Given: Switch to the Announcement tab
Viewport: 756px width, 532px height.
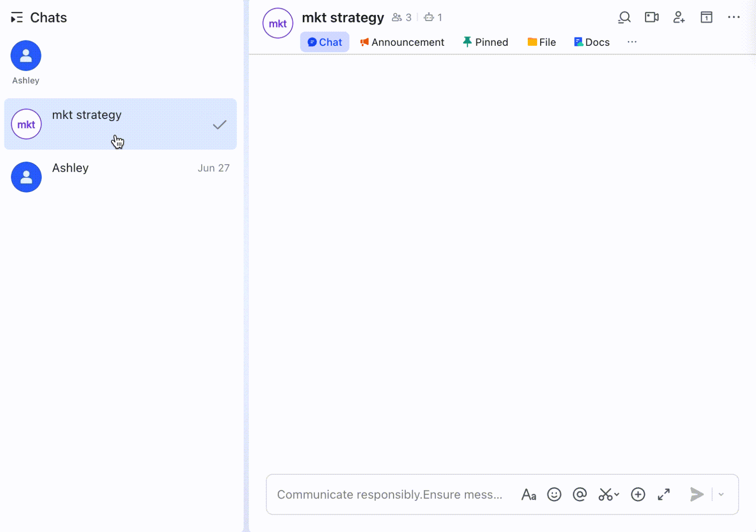Looking at the screenshot, I should [402, 42].
